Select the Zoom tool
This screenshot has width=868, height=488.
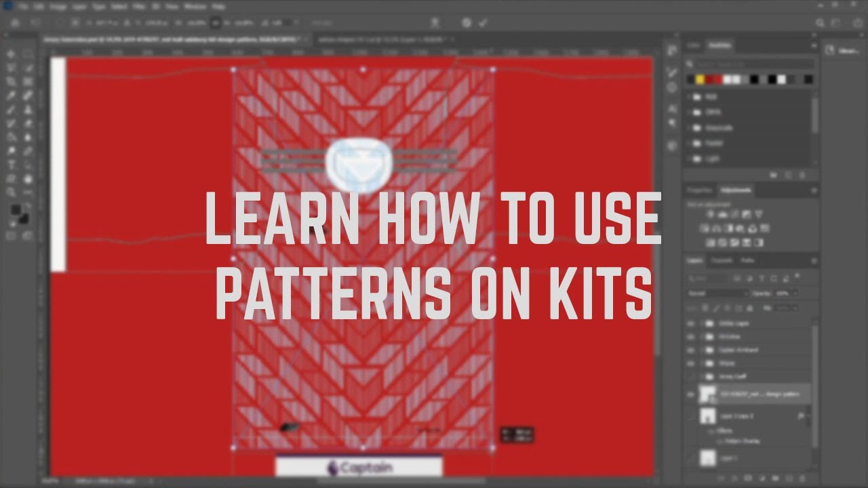point(12,192)
